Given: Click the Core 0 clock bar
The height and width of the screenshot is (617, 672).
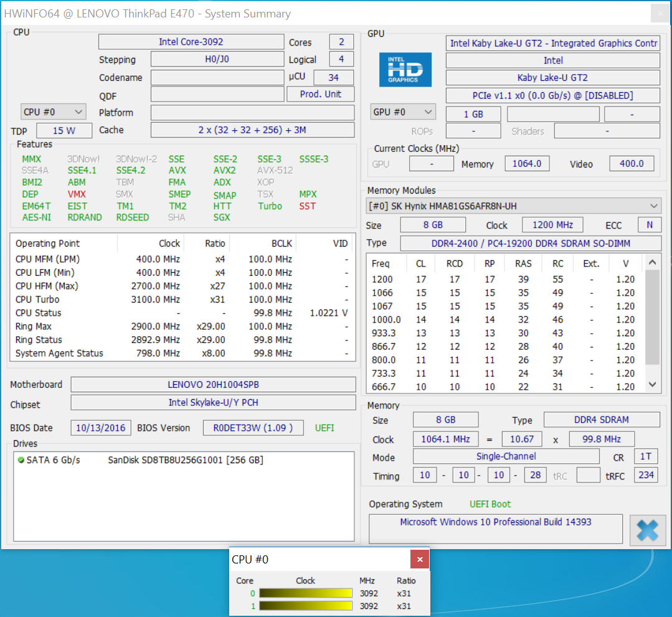Looking at the screenshot, I should point(306,593).
